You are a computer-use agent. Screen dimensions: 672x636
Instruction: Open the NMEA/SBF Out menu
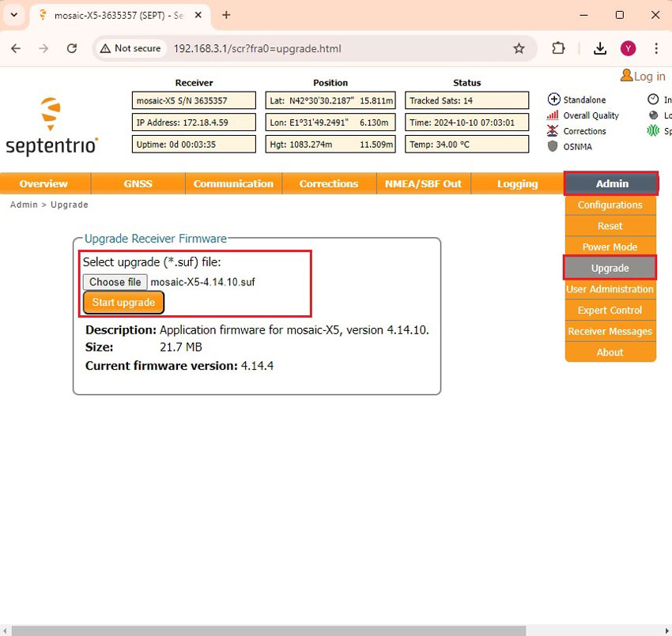click(423, 183)
